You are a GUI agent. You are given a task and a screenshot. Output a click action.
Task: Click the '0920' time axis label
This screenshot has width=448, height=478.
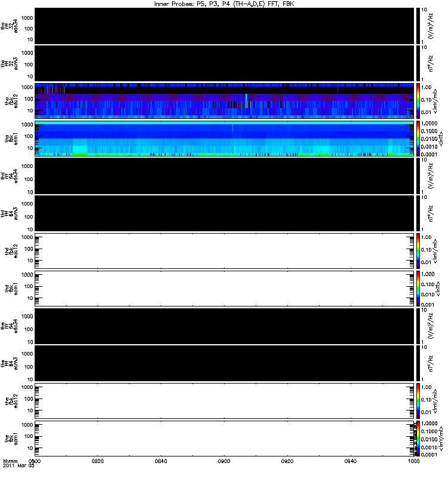tap(287, 461)
